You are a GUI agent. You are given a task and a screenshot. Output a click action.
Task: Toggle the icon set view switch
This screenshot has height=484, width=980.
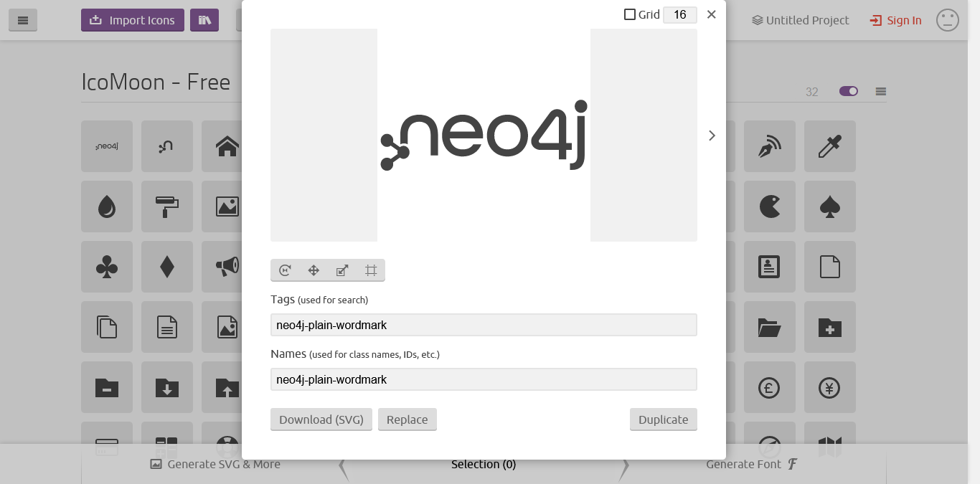tap(849, 91)
